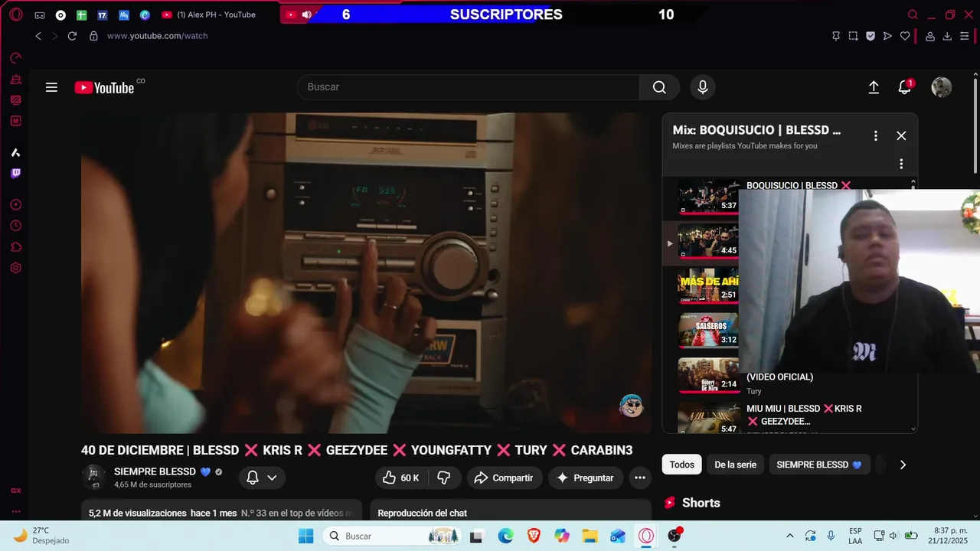Open Twitch in the Opera sidebar
Viewport: 980px width, 551px height.
pyautogui.click(x=15, y=174)
